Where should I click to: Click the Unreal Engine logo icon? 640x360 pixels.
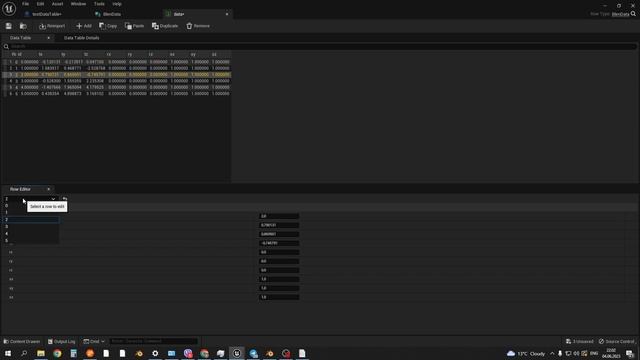[x=9, y=9]
